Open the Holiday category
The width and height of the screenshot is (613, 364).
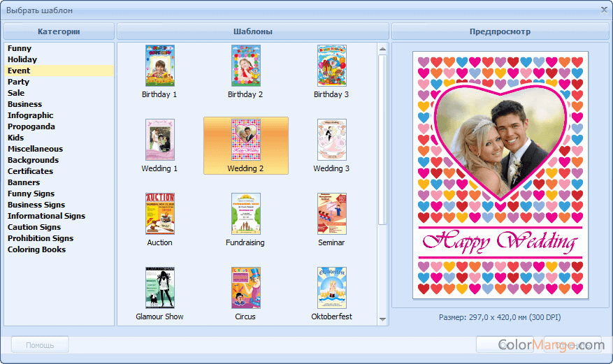pyautogui.click(x=22, y=59)
